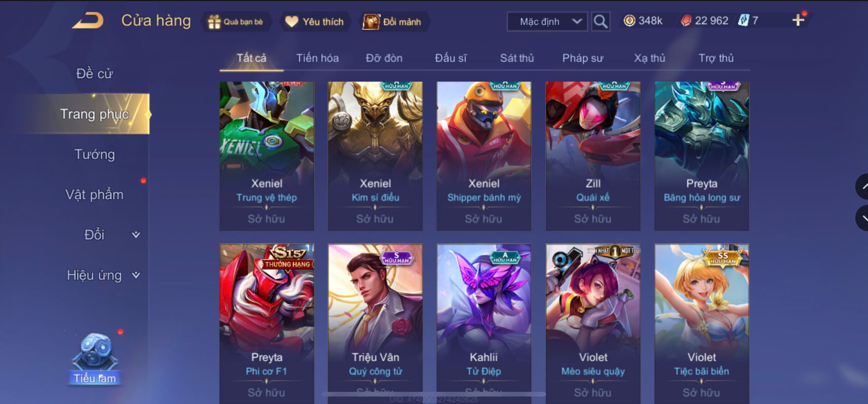This screenshot has width=868, height=404.
Task: Open the search magnifier icon
Action: (x=600, y=21)
